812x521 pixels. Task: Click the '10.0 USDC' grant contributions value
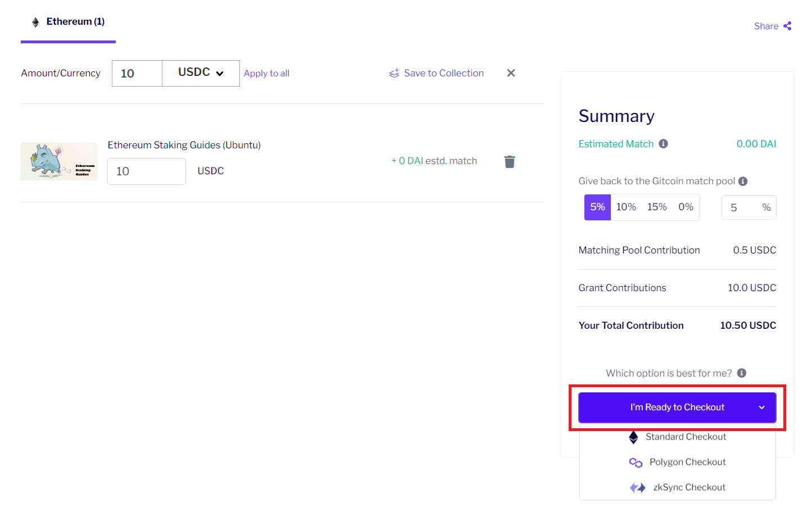(x=752, y=288)
